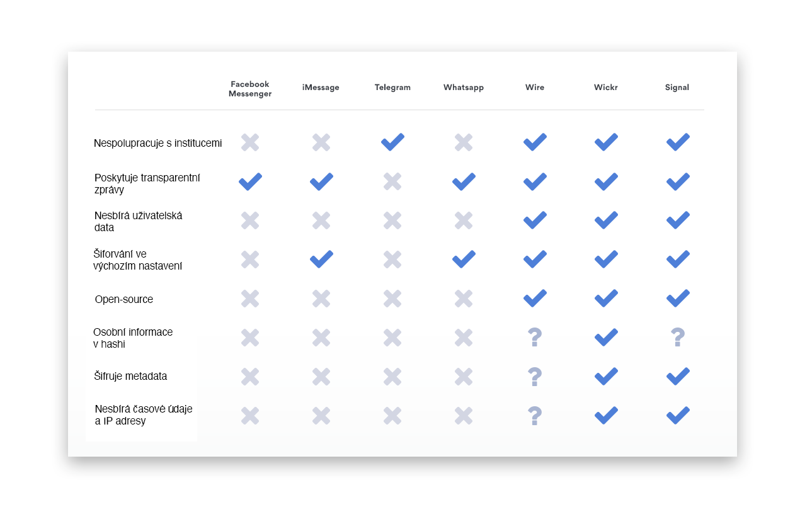
Task: Click the Signal checkmark for Open-source
Action: (677, 299)
